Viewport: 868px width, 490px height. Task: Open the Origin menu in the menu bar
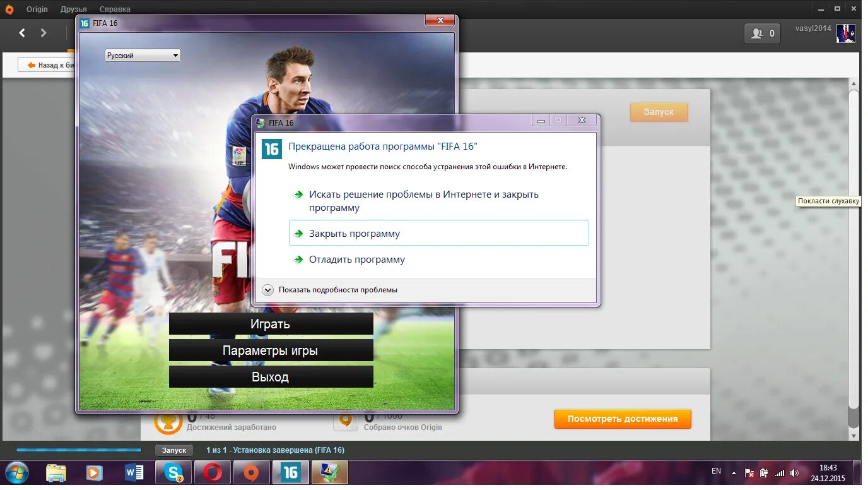(37, 9)
